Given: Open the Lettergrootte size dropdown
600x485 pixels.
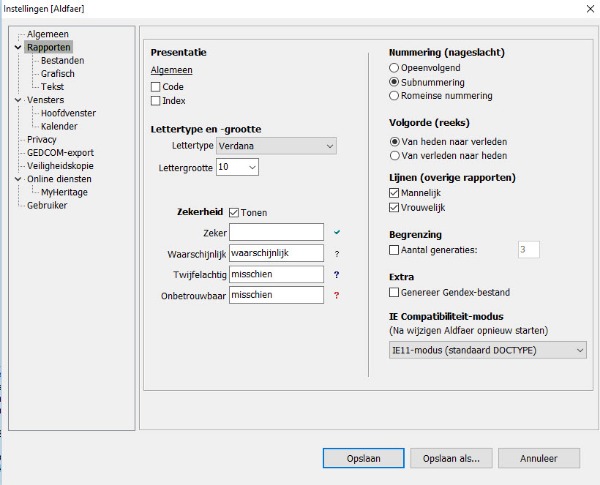Looking at the screenshot, I should point(237,168).
